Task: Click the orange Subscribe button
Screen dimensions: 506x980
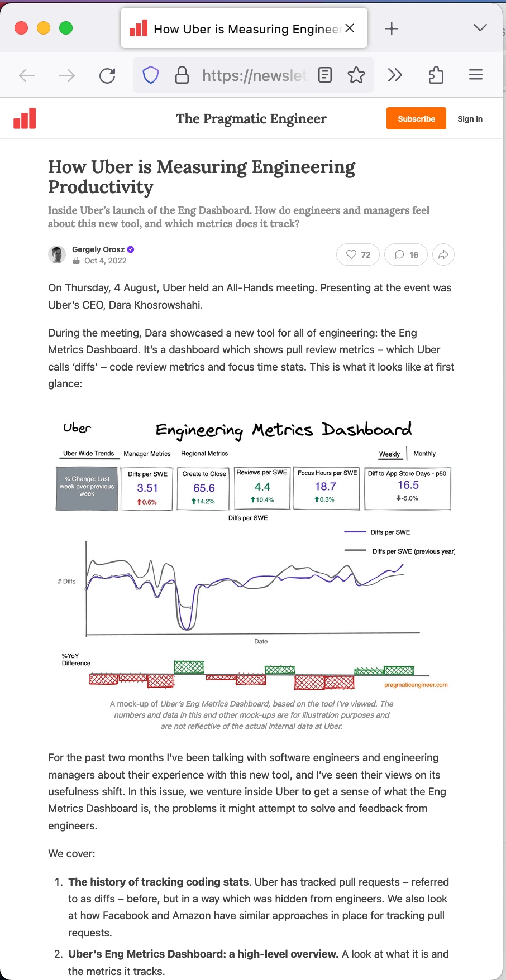Action: pyautogui.click(x=416, y=118)
